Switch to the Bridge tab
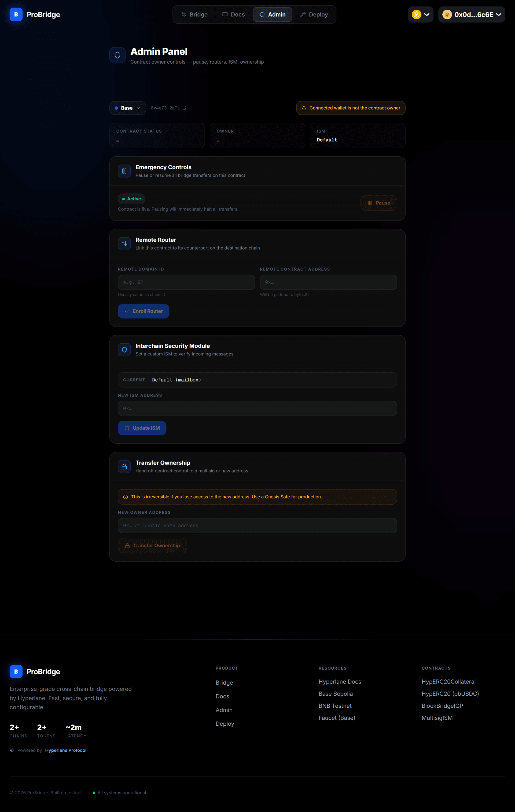Screen dimensions: 515x812 [x=194, y=14]
